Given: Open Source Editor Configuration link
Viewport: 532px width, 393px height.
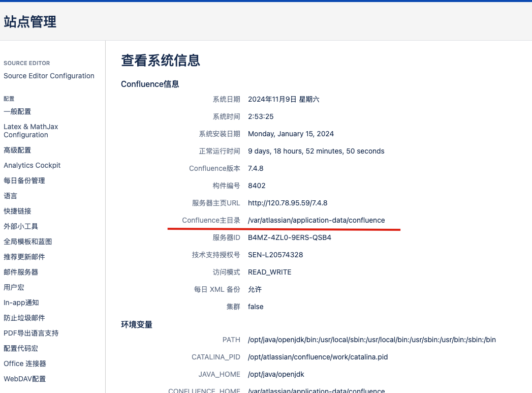Looking at the screenshot, I should tap(49, 76).
